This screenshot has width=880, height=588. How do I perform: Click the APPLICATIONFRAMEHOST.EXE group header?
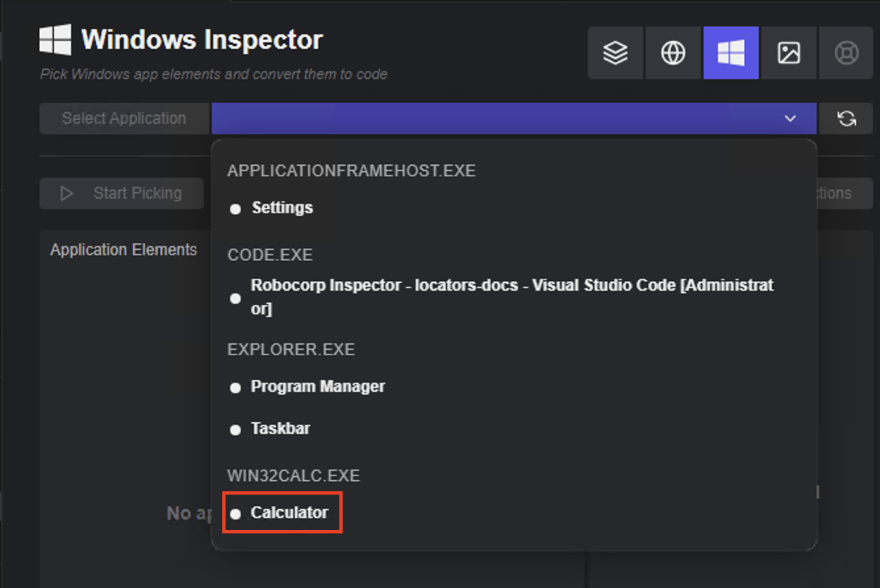tap(351, 171)
